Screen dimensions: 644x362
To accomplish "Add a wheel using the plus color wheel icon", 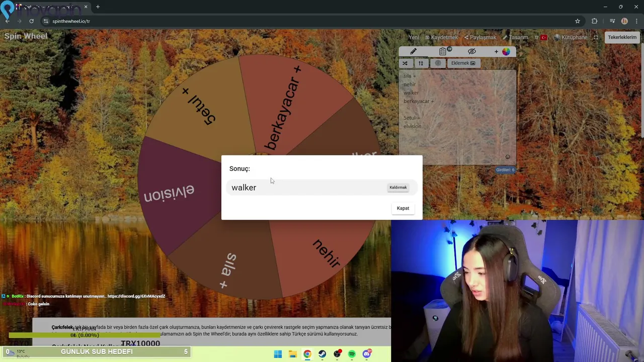I will (502, 51).
